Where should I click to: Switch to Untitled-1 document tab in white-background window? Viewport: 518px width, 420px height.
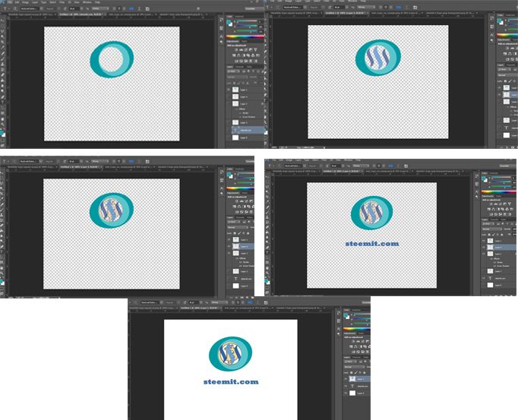pyautogui.click(x=199, y=308)
